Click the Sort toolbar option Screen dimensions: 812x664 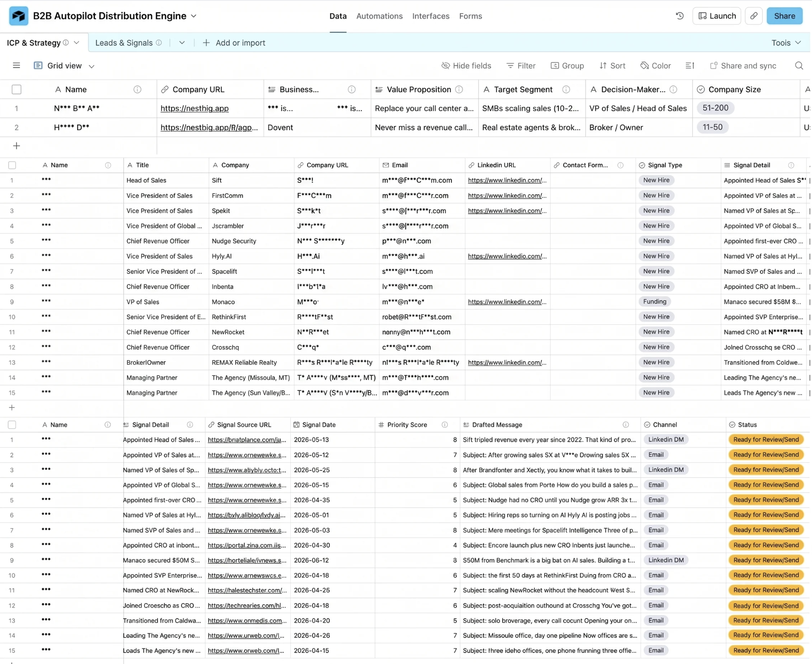click(x=612, y=66)
